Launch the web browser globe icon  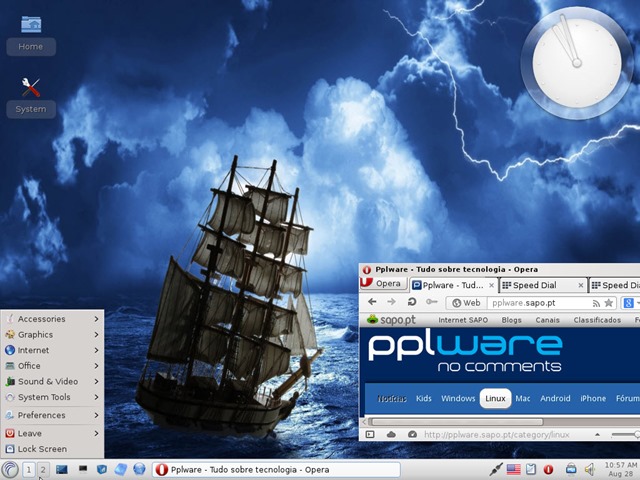tap(139, 470)
